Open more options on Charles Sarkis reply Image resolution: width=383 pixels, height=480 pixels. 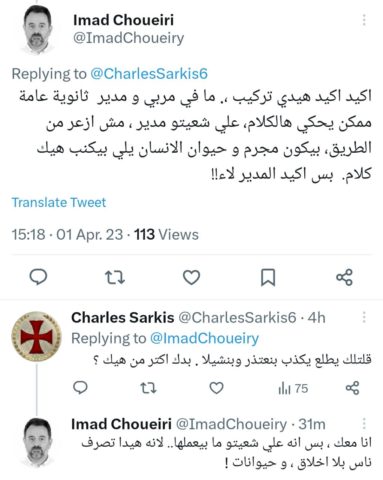coord(364,317)
